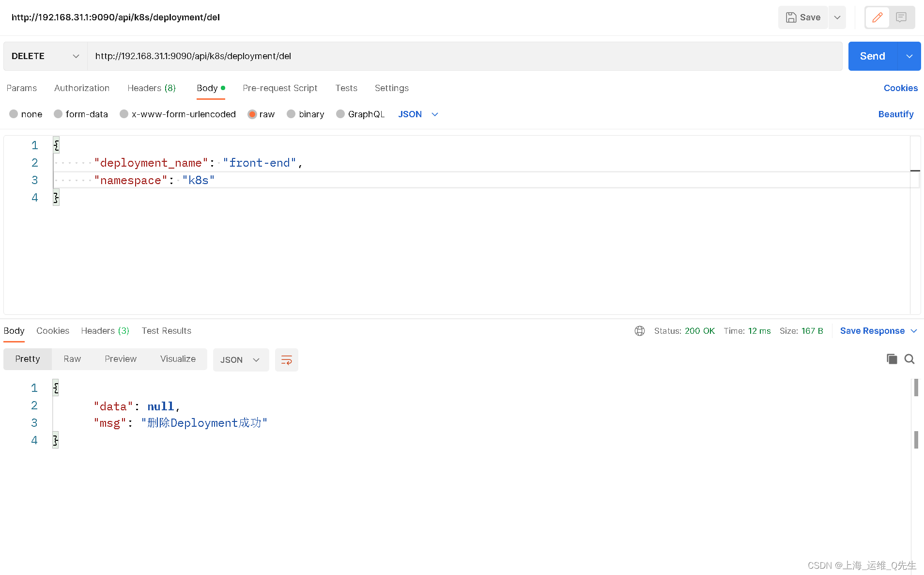This screenshot has width=924, height=575.
Task: Select the none body type radio
Action: 14,114
